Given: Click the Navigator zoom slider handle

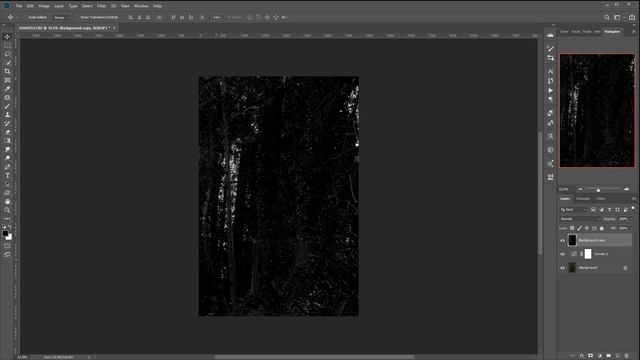Looking at the screenshot, I should pyautogui.click(x=598, y=190).
